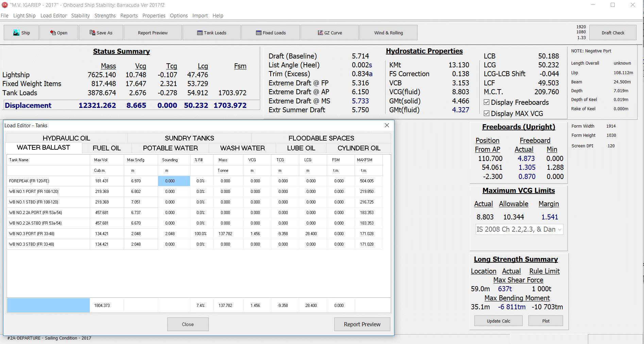Viewport: 644px width, 344px height.
Task: Uncheck the Display MAX VCG checkbox
Action: click(487, 114)
